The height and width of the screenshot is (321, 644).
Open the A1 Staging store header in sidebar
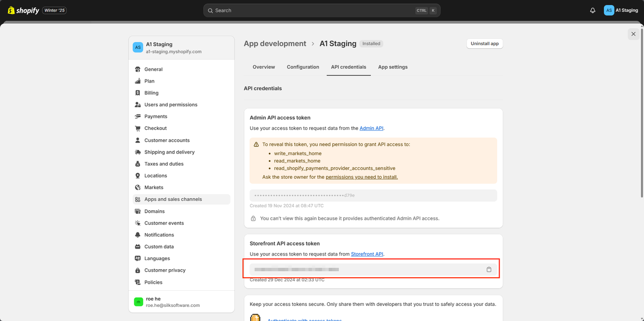(x=182, y=48)
